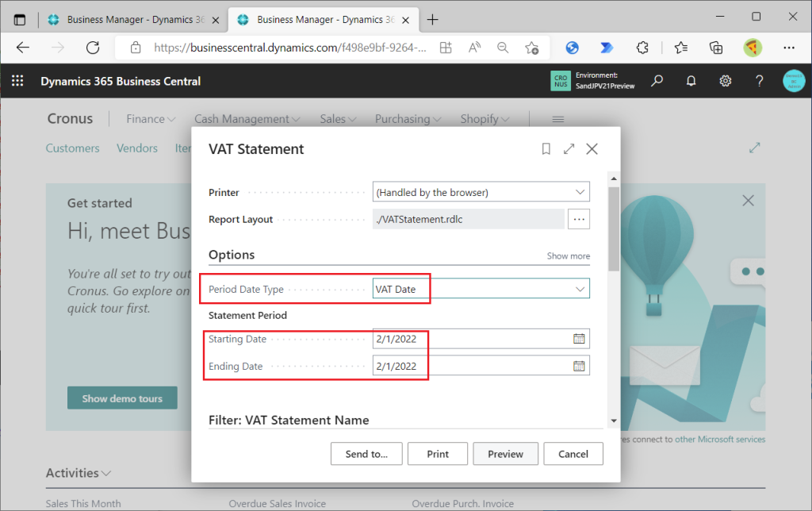Click Show demo tours button
Viewport: 812px width, 511px height.
tap(122, 398)
